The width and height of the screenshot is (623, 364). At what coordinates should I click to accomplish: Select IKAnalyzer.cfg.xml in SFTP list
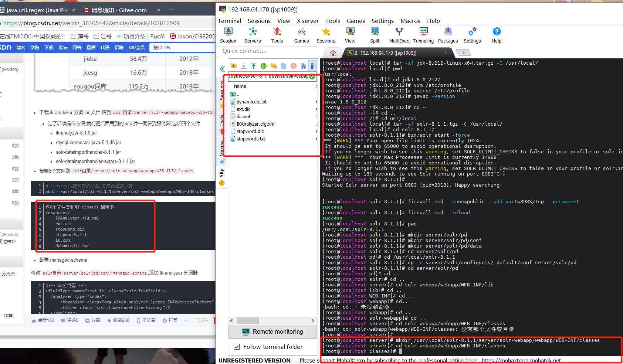256,124
